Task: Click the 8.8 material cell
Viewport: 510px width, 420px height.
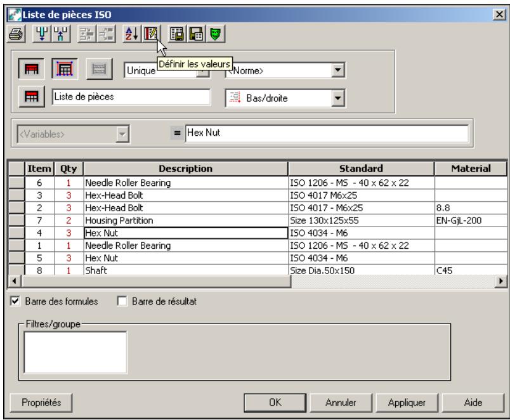Action: pyautogui.click(x=471, y=208)
